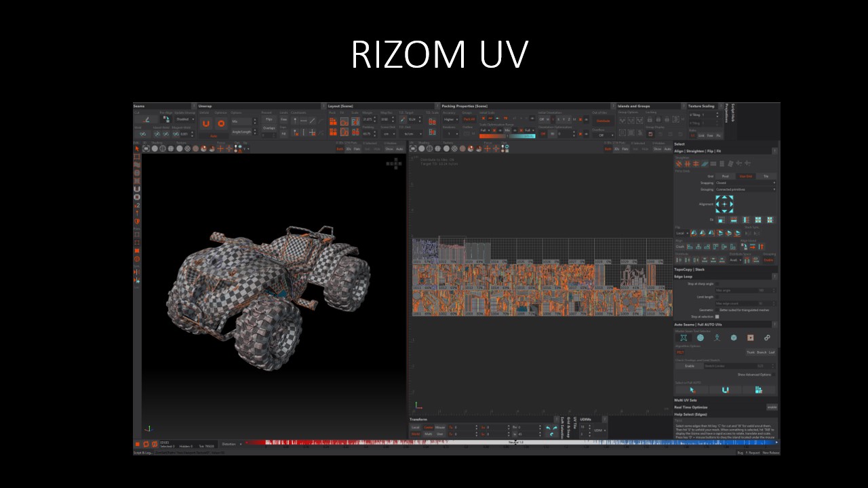The height and width of the screenshot is (488, 868).
Task: Click the Margin value input field
Action: pyautogui.click(x=369, y=119)
